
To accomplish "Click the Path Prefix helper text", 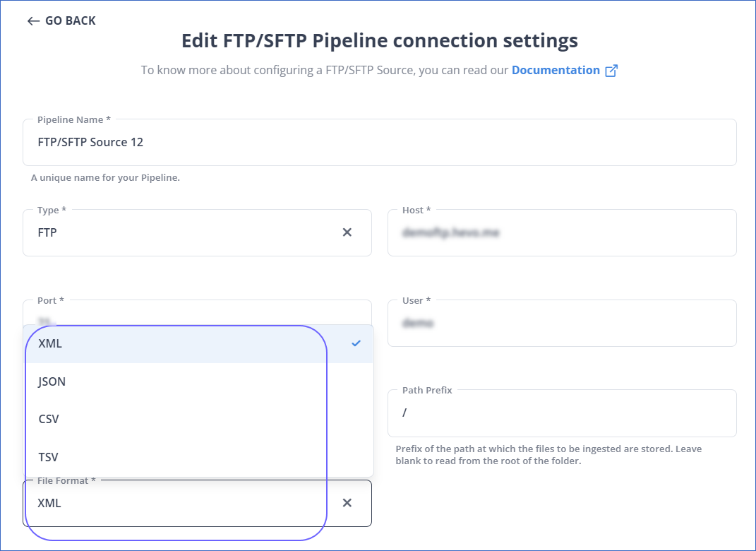I will coord(548,455).
